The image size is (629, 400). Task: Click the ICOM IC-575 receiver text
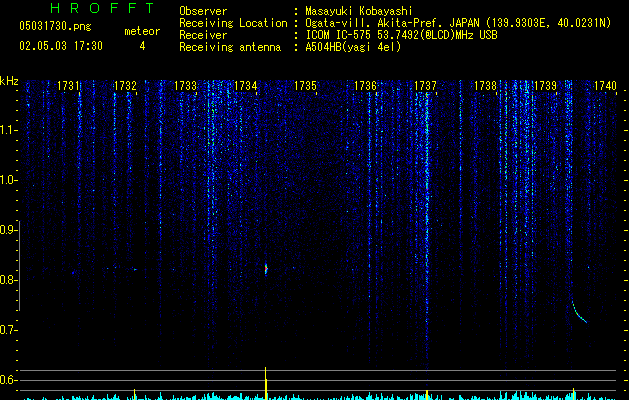[401, 35]
